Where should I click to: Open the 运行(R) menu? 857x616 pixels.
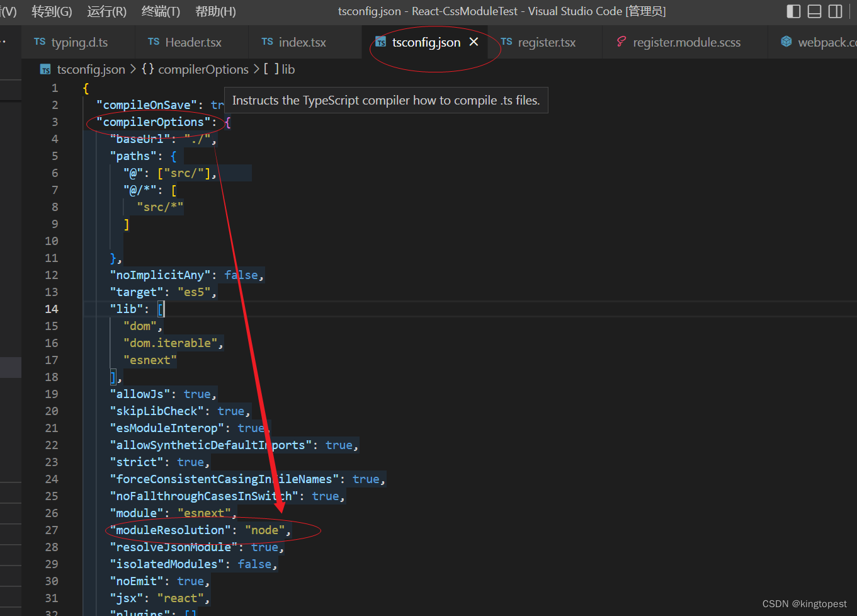106,11
